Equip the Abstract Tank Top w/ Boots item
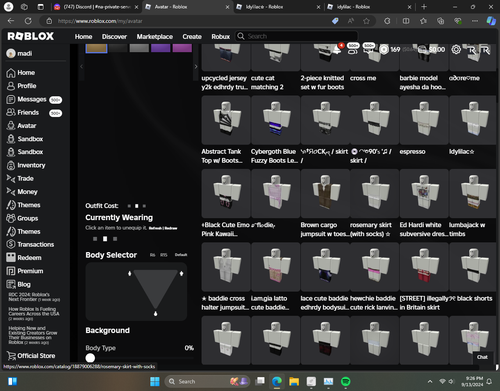The height and width of the screenshot is (391, 500). 226,120
